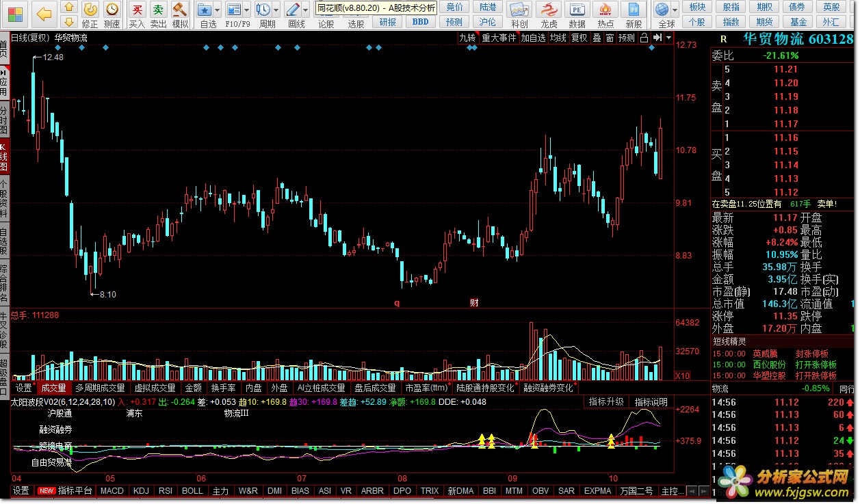This screenshot has height=504, width=860.
Task: Open the 融资融券变化 tab
Action: pos(548,388)
